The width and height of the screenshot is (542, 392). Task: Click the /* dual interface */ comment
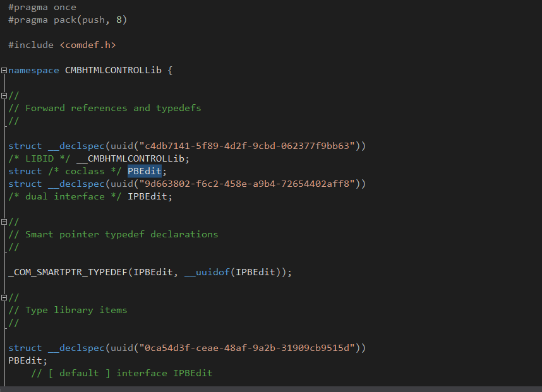point(64,196)
